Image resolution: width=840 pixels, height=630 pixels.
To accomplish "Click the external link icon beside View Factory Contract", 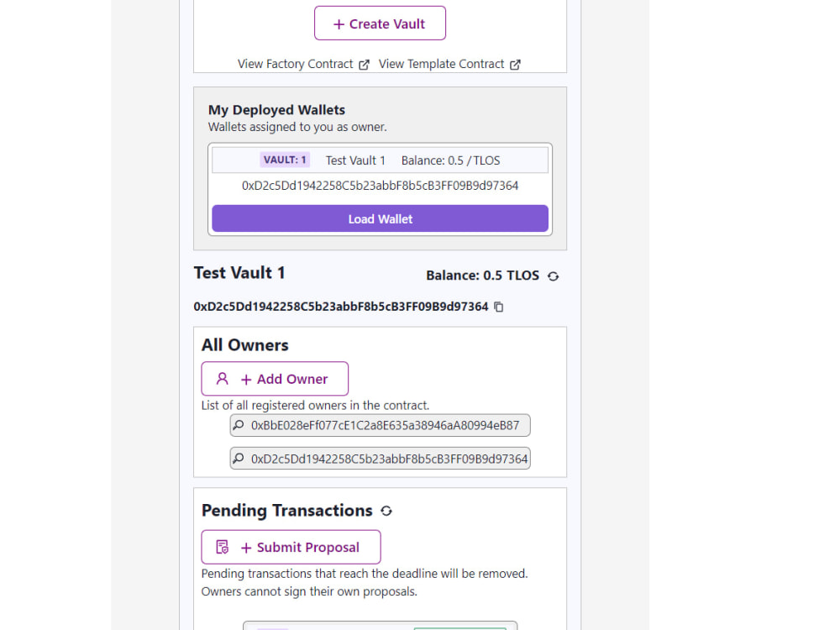I will (x=364, y=64).
